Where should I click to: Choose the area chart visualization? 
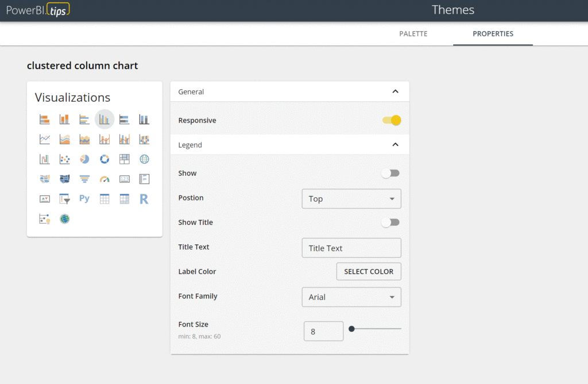click(64, 139)
